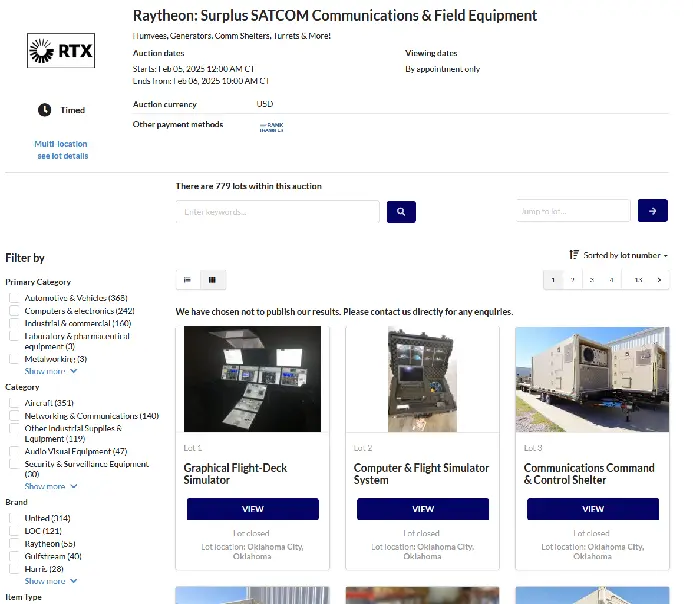693x604 pixels.
Task: Go to page 4 of results
Action: tap(611, 280)
